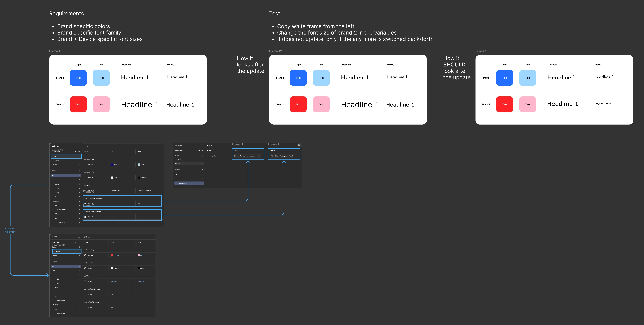Viewport: 644px width, 325px height.
Task: Click collapse groups icon in Device panel
Action: (x=203, y=170)
